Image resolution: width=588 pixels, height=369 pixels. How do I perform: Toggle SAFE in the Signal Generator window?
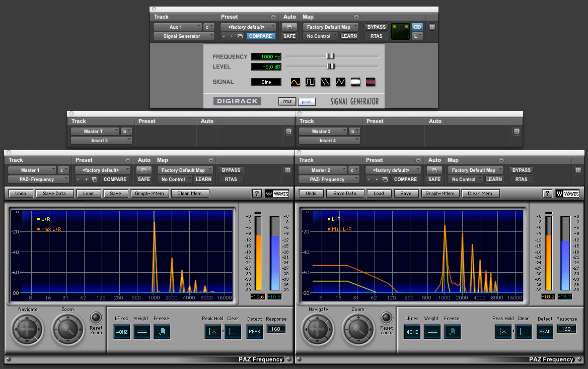point(289,36)
